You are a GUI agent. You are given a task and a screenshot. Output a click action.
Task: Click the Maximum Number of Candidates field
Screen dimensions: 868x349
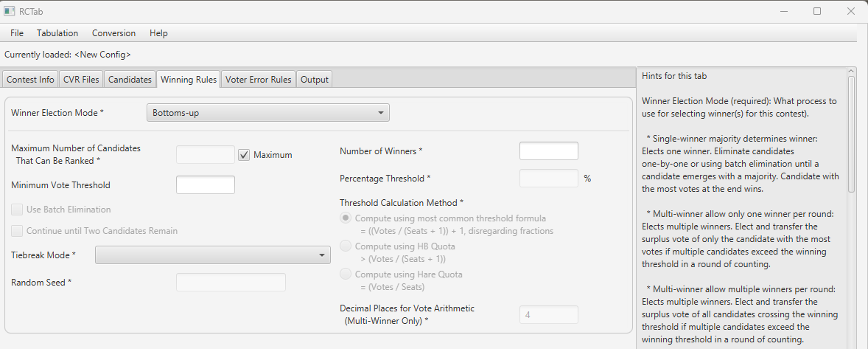pyautogui.click(x=206, y=155)
